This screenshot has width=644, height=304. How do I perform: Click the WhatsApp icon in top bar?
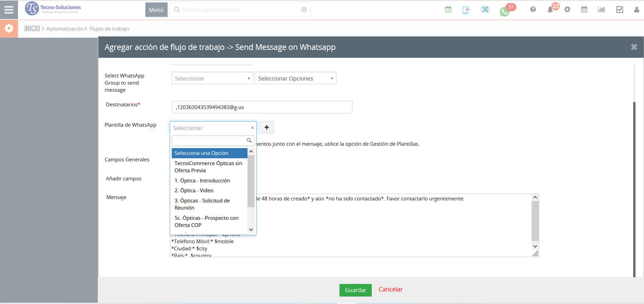pyautogui.click(x=504, y=12)
